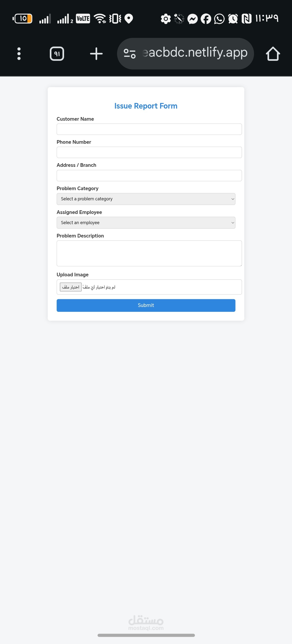Open the Problem Category dropdown
The height and width of the screenshot is (644, 292).
click(x=146, y=199)
